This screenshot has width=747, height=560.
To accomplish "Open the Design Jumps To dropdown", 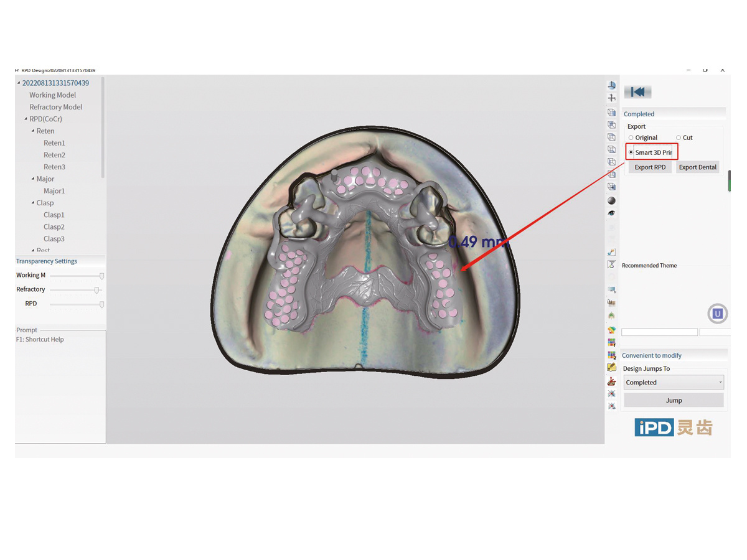I will [x=674, y=383].
